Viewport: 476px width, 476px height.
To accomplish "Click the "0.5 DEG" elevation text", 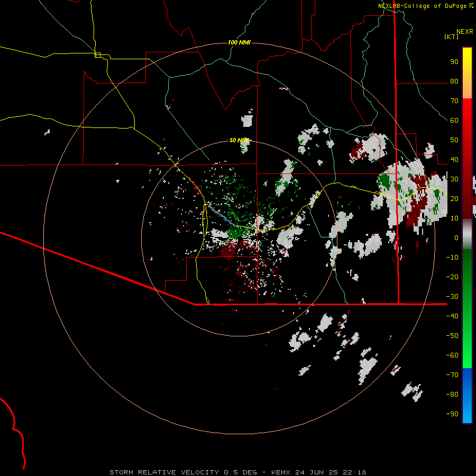I will click(241, 472).
